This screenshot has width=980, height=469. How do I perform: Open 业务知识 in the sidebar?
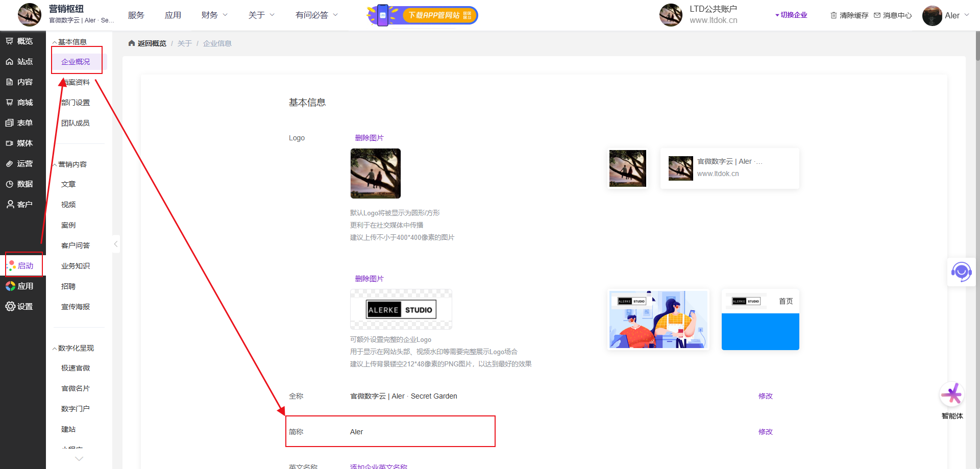coord(76,266)
